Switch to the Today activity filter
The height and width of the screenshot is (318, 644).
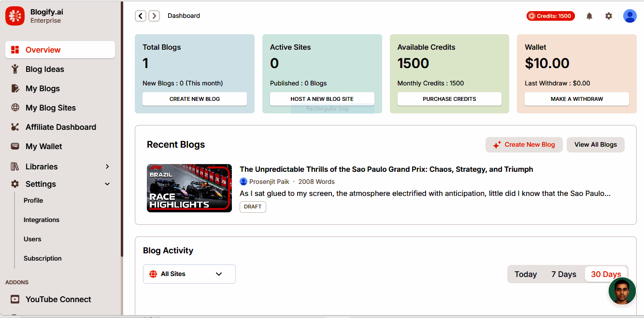point(526,274)
